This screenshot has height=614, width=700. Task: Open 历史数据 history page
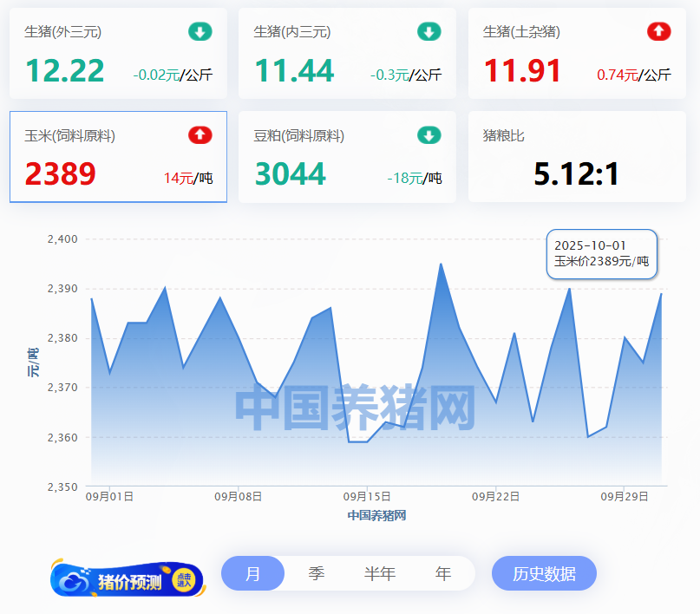[544, 574]
